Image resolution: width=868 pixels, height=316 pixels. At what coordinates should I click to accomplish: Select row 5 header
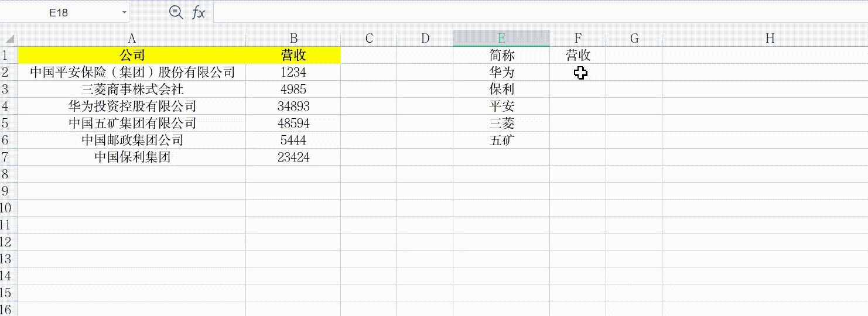(x=9, y=123)
